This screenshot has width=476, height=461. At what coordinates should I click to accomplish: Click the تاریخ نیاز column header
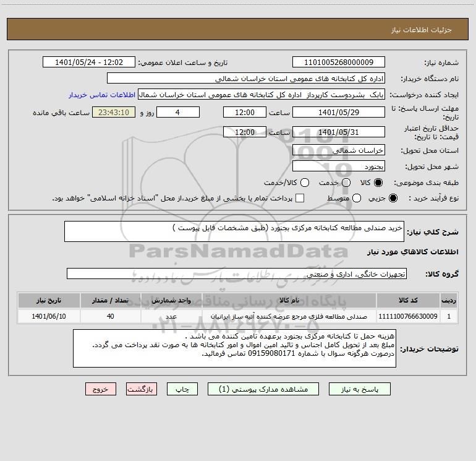(x=49, y=300)
